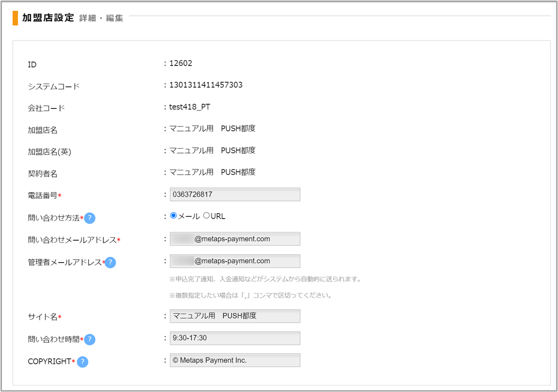This screenshot has height=392, width=558.
Task: Show help for 問い合わせ時間 field
Action: (x=90, y=339)
